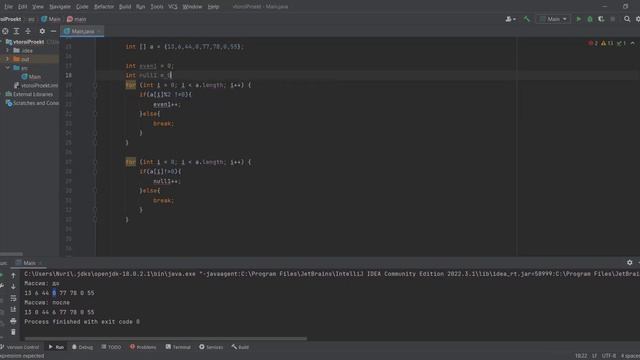Open the Problems tool window
The image size is (640, 360).
click(x=143, y=347)
